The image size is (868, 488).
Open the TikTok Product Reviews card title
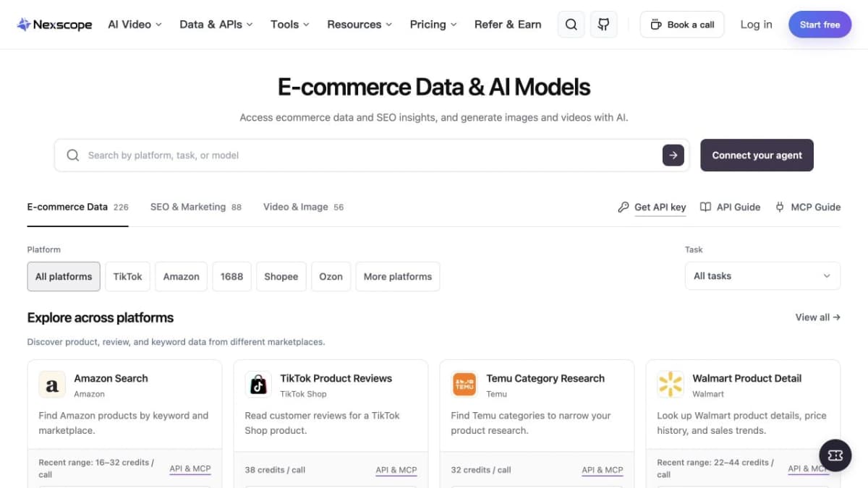tap(336, 378)
